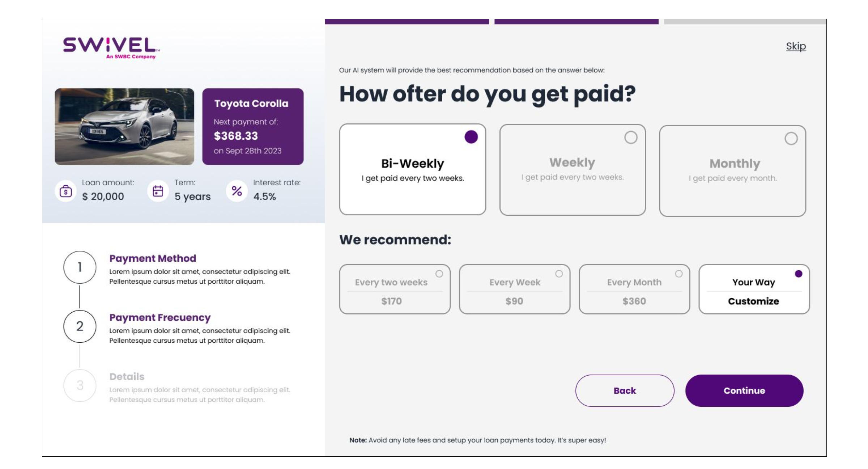Choose the Every Week $90 option

(514, 289)
